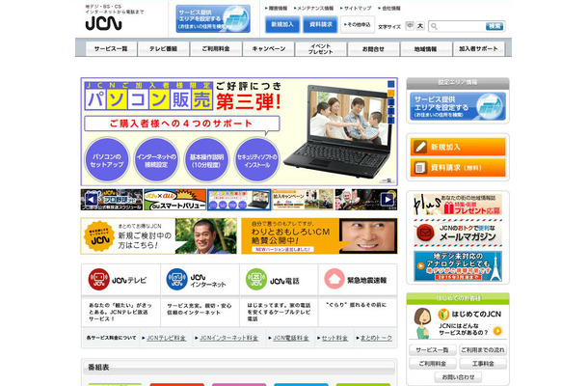Click the はじめてのJCN leaf icon
The image size is (588, 386).
(443, 315)
